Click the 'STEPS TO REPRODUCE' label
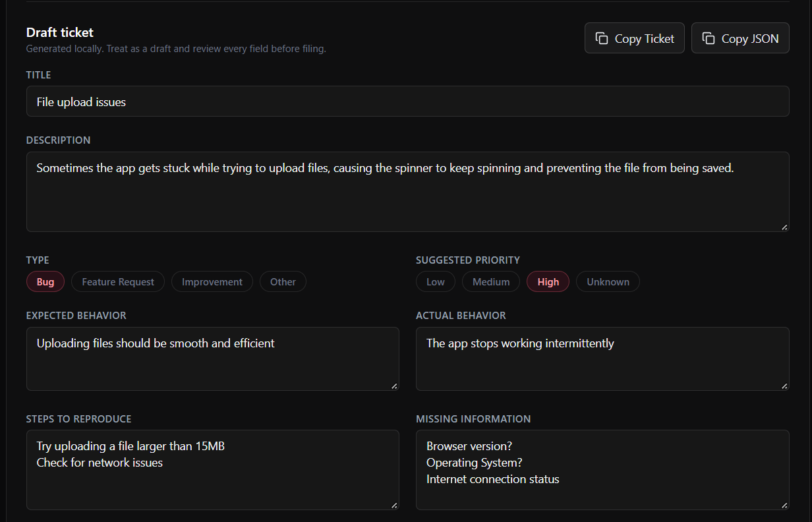 click(79, 419)
